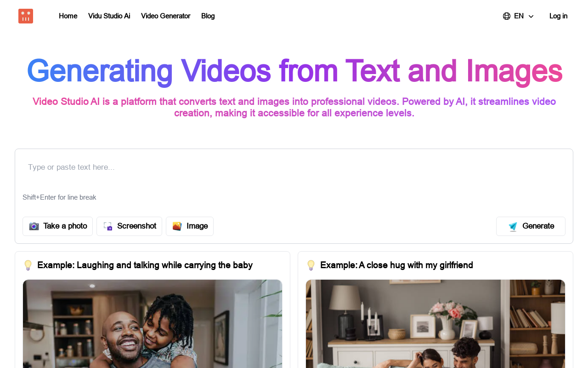Click the Screenshot button
Screen dimensions: 588x368
129,226
